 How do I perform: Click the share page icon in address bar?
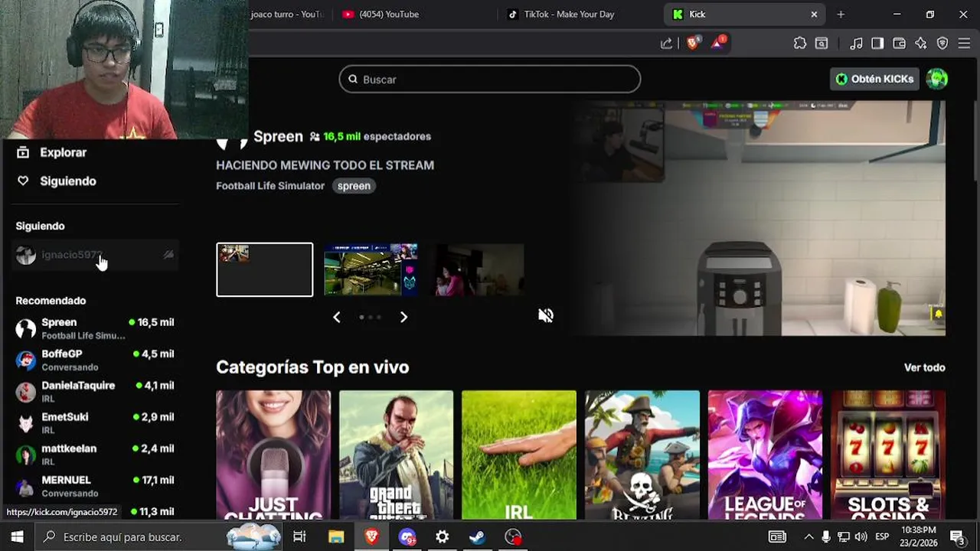point(667,44)
